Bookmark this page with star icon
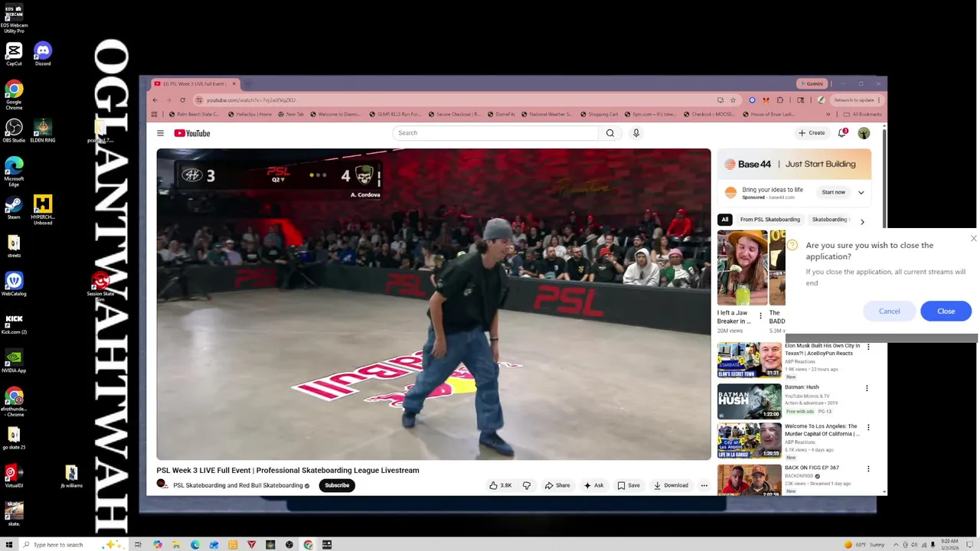Image resolution: width=980 pixels, height=551 pixels. (733, 100)
